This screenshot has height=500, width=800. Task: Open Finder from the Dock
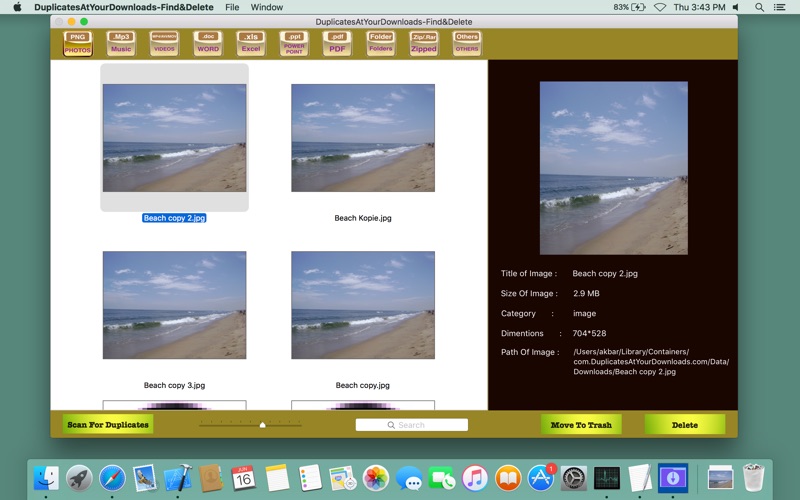click(x=46, y=479)
